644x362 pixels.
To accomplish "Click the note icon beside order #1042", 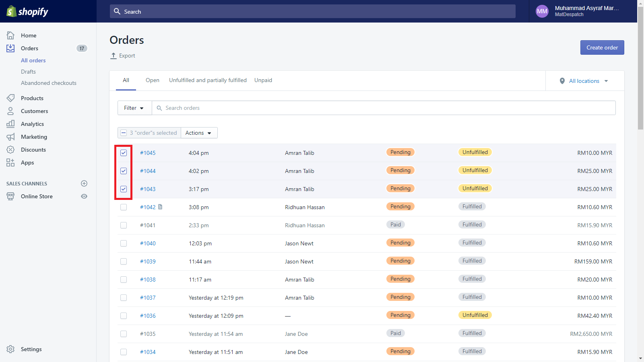I will tap(160, 207).
